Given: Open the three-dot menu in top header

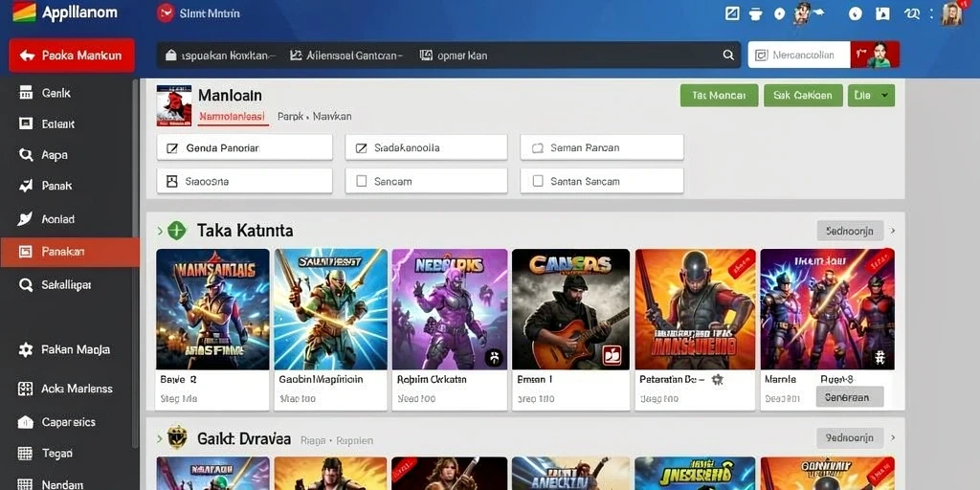Looking at the screenshot, I should [x=932, y=13].
